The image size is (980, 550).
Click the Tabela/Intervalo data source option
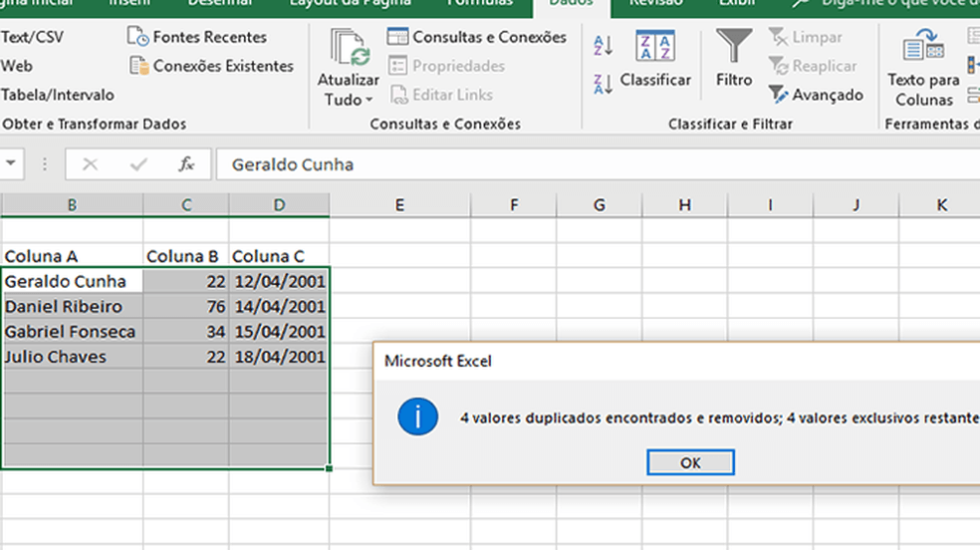click(x=57, y=95)
